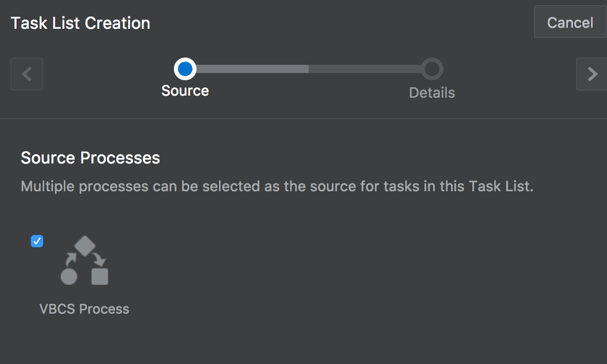
Task: Advance using the right chevron button
Action: click(x=592, y=74)
